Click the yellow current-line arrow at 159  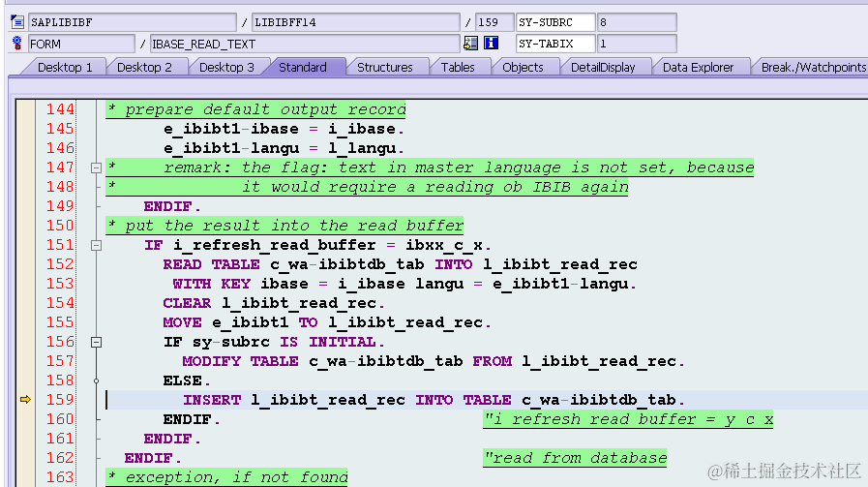25,400
